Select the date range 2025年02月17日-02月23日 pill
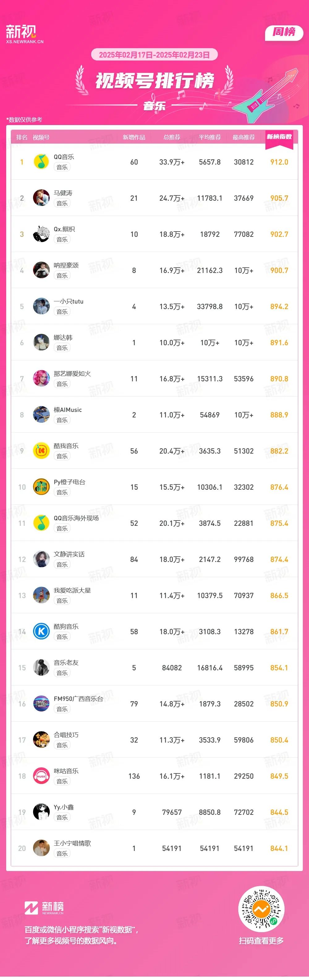 pos(154,55)
